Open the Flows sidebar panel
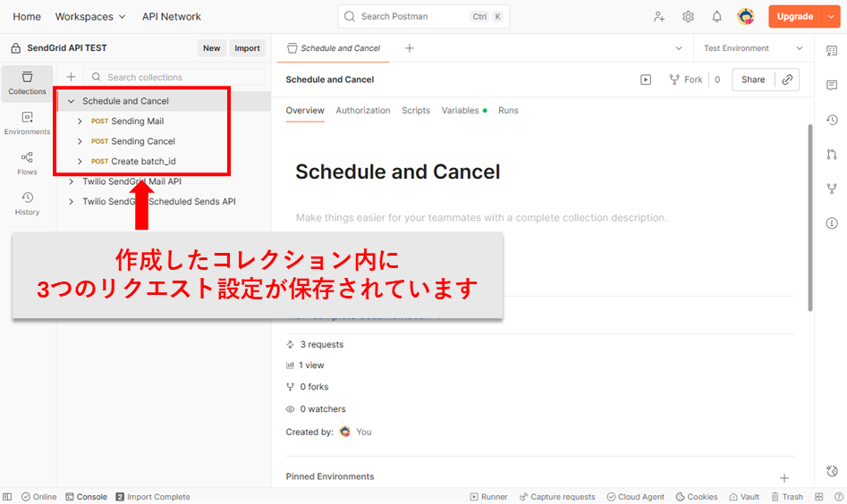Image resolution: width=847 pixels, height=504 pixels. 27,164
